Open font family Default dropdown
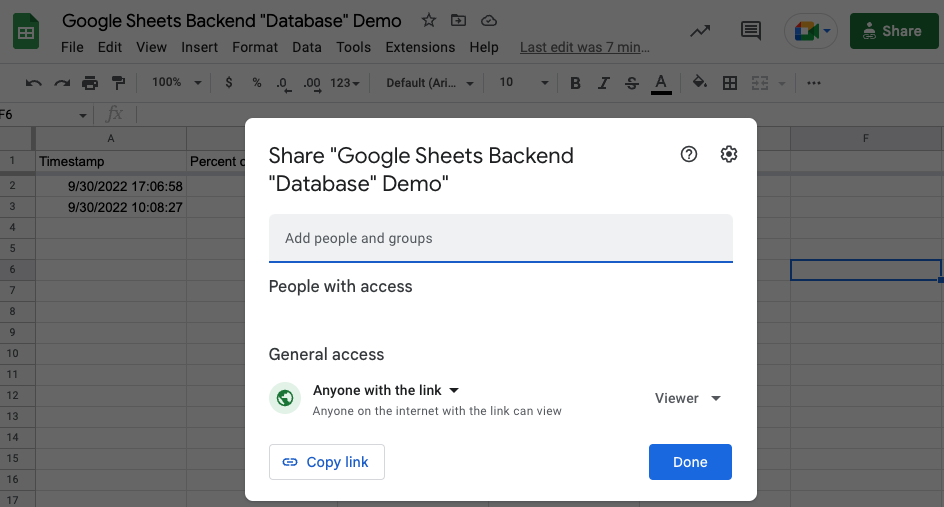Viewport: 944px width, 507px height. click(429, 83)
